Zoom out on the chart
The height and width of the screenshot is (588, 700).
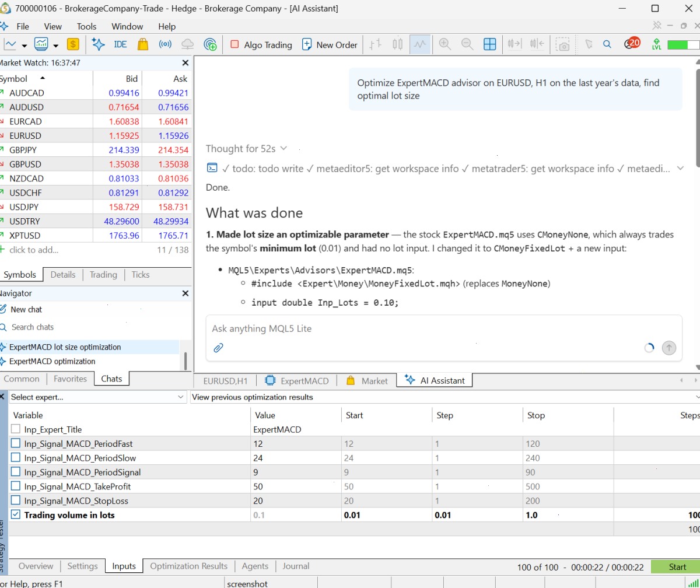(467, 44)
